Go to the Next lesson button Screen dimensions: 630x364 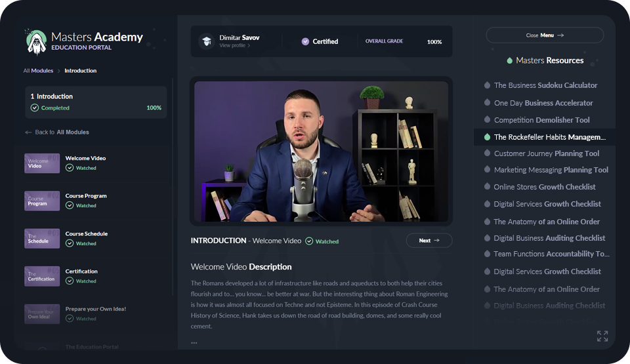(x=429, y=240)
